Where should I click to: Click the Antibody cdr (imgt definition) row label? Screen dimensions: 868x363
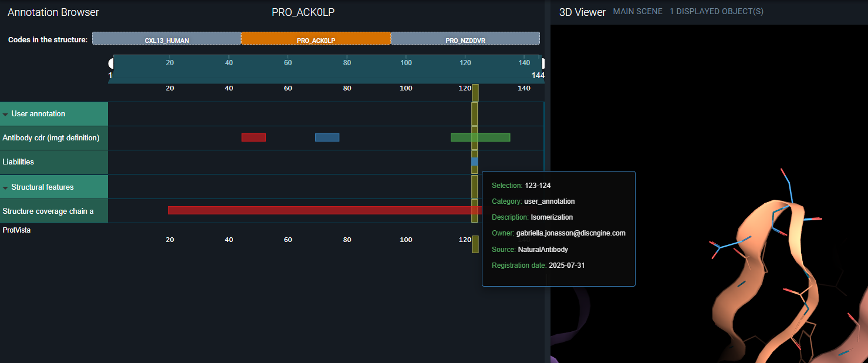[51, 138]
